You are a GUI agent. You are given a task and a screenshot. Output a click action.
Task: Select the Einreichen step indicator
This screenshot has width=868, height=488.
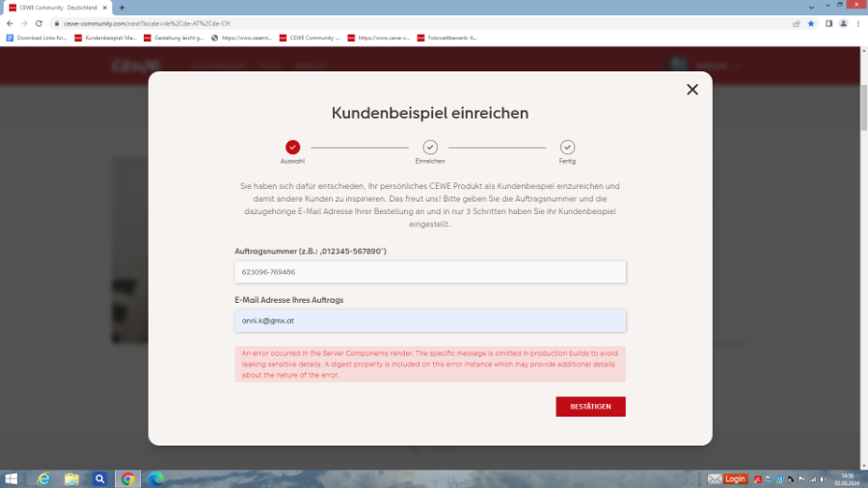[x=430, y=148]
